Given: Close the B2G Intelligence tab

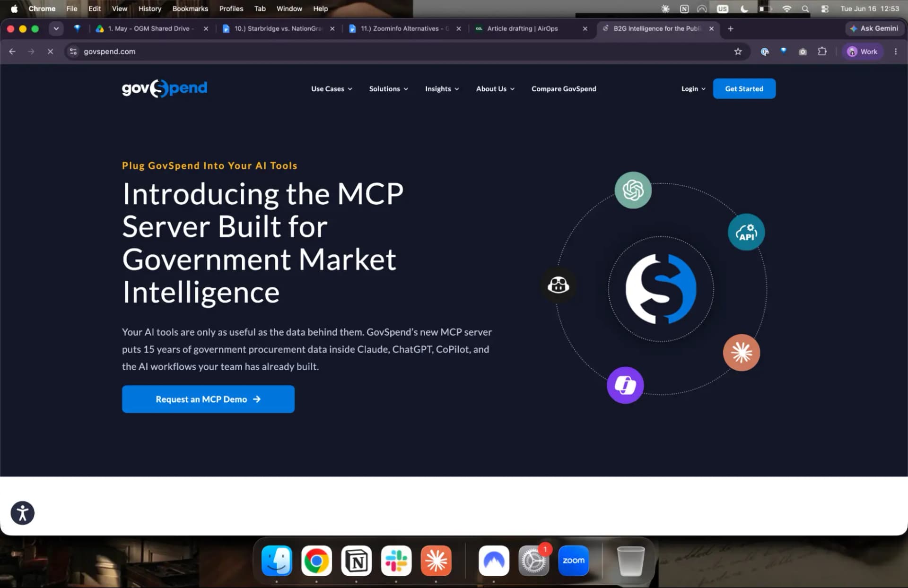Looking at the screenshot, I should (711, 29).
